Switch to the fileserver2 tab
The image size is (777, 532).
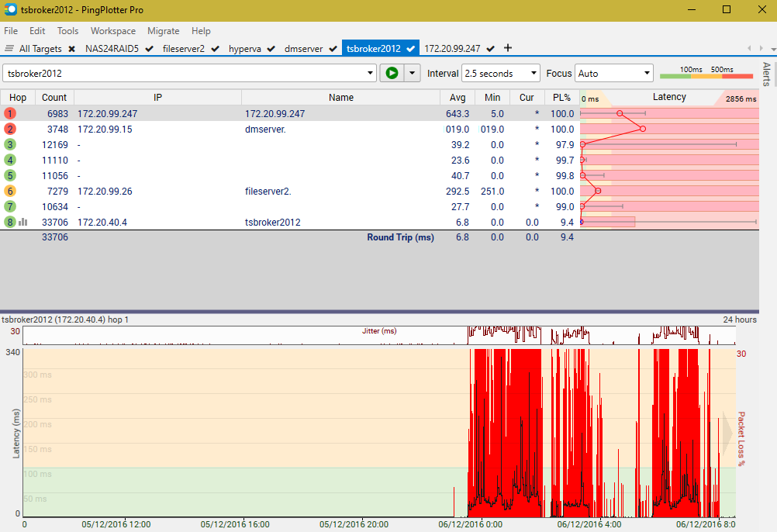pyautogui.click(x=184, y=48)
